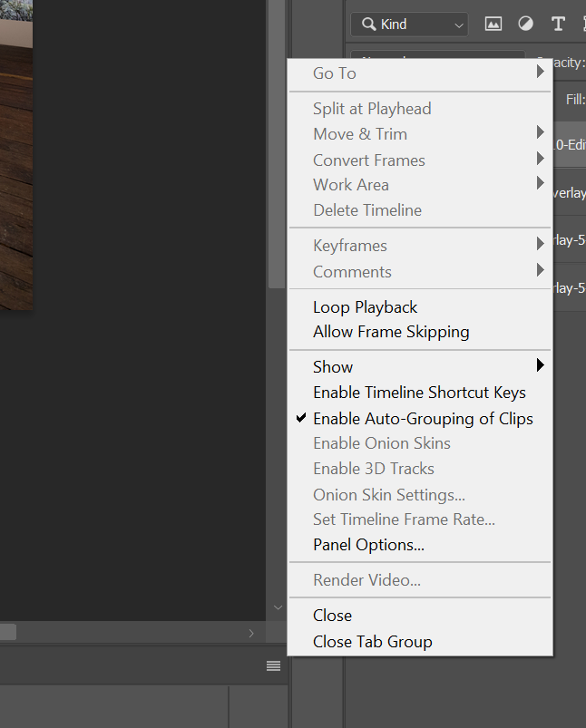Open the bottom panel hamburger menu
This screenshot has height=728, width=586.
273,665
